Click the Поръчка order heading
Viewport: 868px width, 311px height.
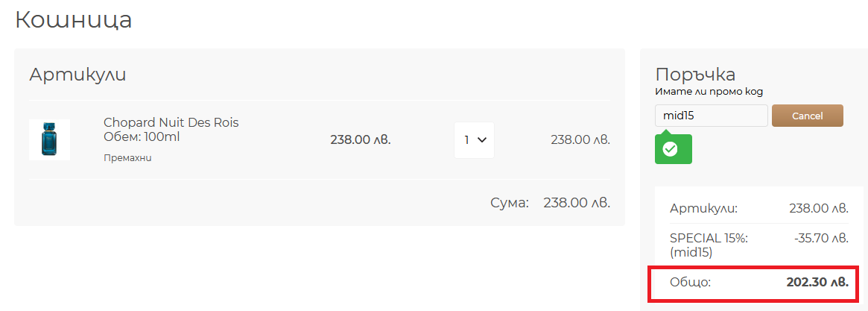point(695,75)
